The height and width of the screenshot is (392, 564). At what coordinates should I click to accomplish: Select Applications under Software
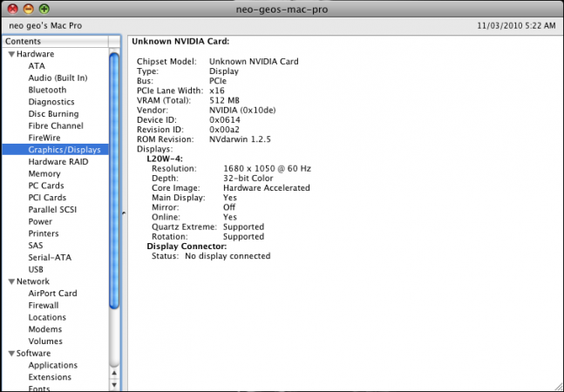point(53,365)
